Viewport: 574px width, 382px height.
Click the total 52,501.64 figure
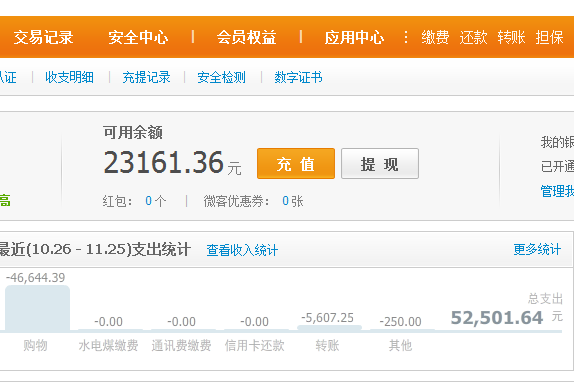(x=497, y=318)
